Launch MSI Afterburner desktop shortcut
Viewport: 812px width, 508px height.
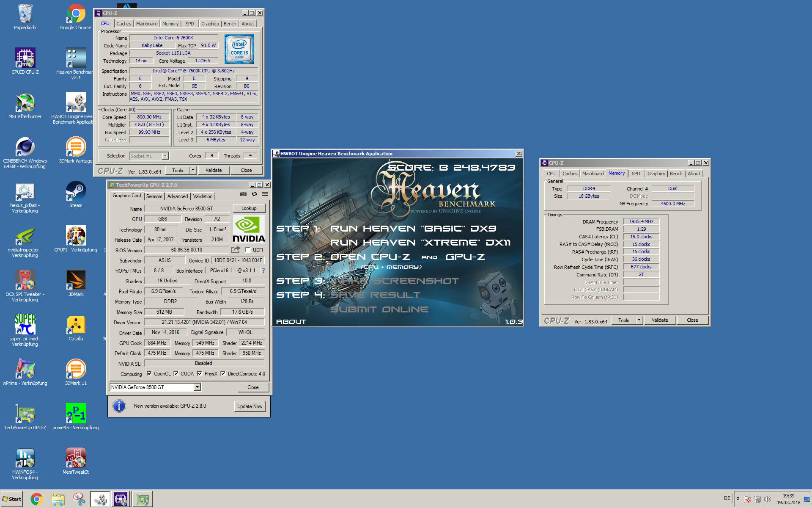tap(25, 102)
